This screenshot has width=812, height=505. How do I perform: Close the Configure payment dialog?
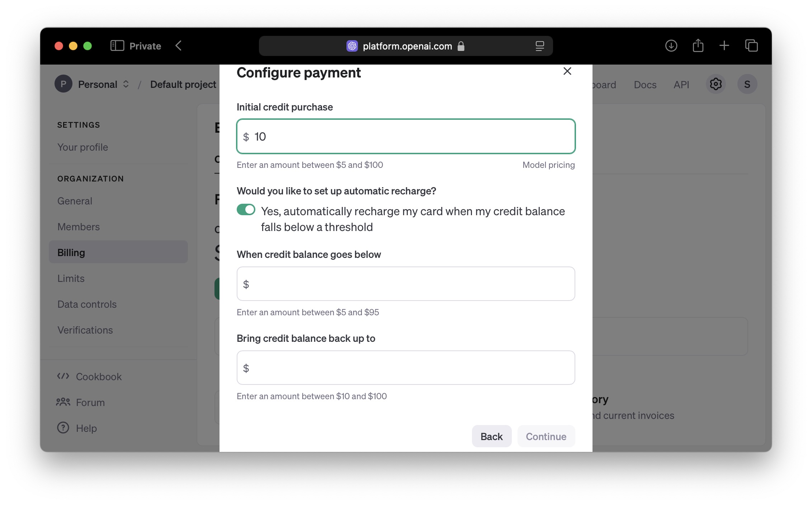567,71
